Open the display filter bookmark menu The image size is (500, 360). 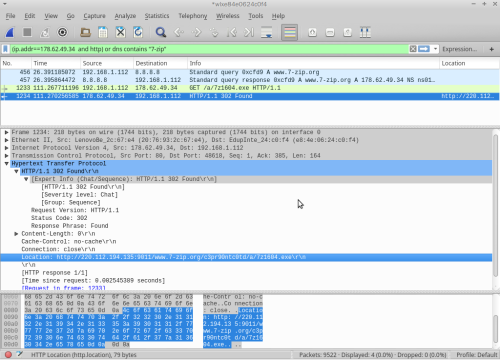click(5, 49)
